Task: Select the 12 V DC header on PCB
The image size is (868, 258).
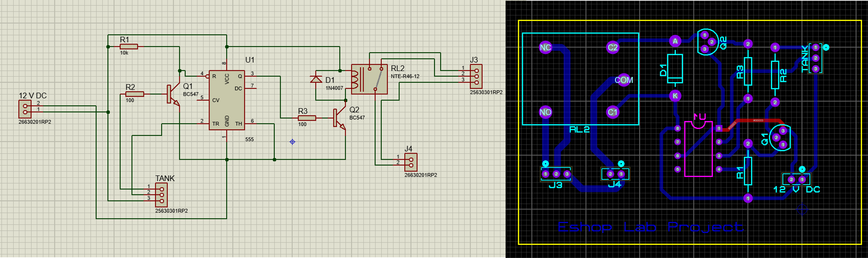Action: [797, 180]
